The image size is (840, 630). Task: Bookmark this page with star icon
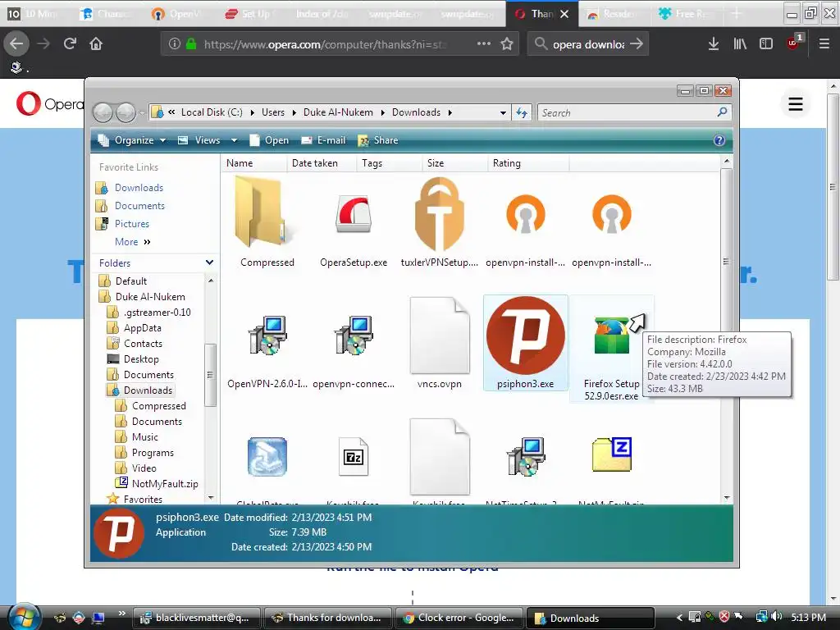tap(507, 44)
